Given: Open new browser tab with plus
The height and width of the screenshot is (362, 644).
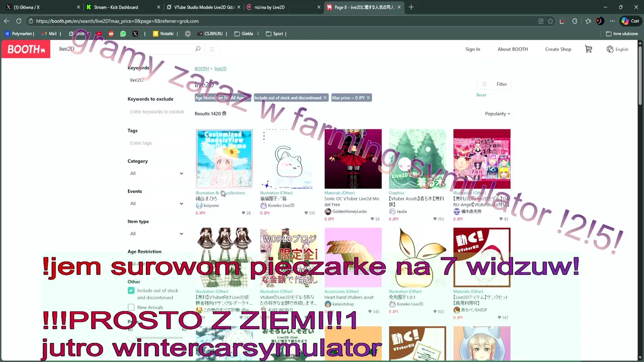Looking at the screenshot, I should click(x=411, y=7).
